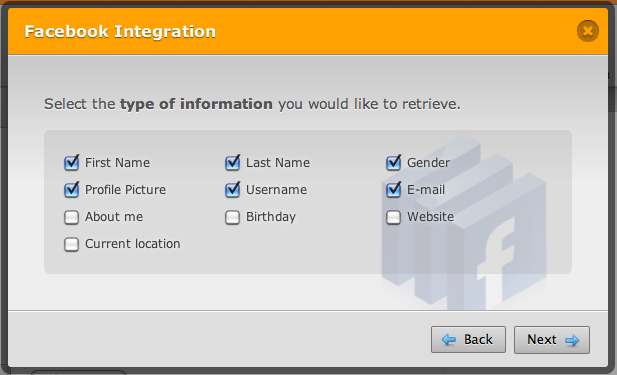Click the blue right arrow on Next
617x375 pixels.
(x=572, y=340)
